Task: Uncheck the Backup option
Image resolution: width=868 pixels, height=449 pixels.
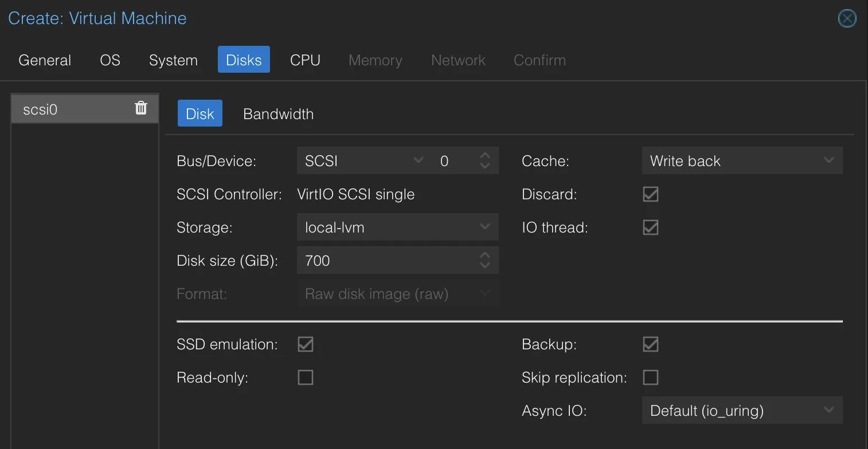Action: click(x=651, y=344)
